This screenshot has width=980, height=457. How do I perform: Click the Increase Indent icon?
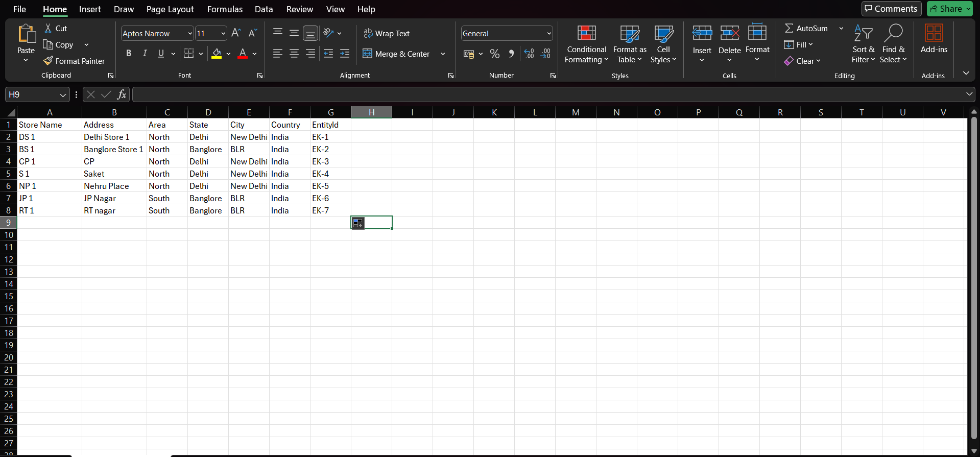pyautogui.click(x=345, y=54)
